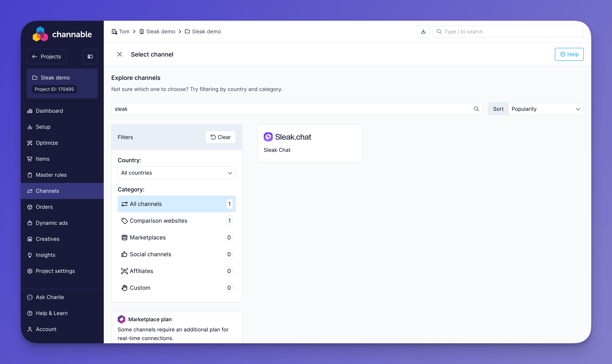Click the company Sleak demo breadcrumb
The width and height of the screenshot is (612, 364).
click(x=157, y=32)
